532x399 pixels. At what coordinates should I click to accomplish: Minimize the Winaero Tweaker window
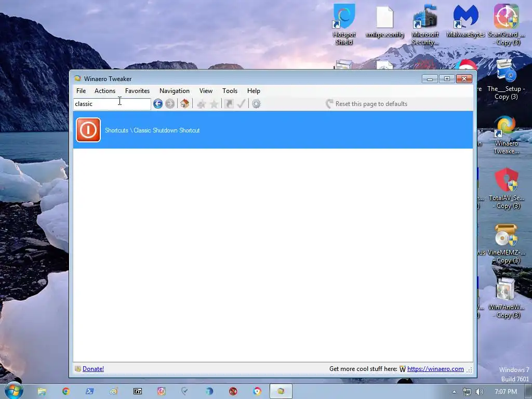[x=430, y=79]
